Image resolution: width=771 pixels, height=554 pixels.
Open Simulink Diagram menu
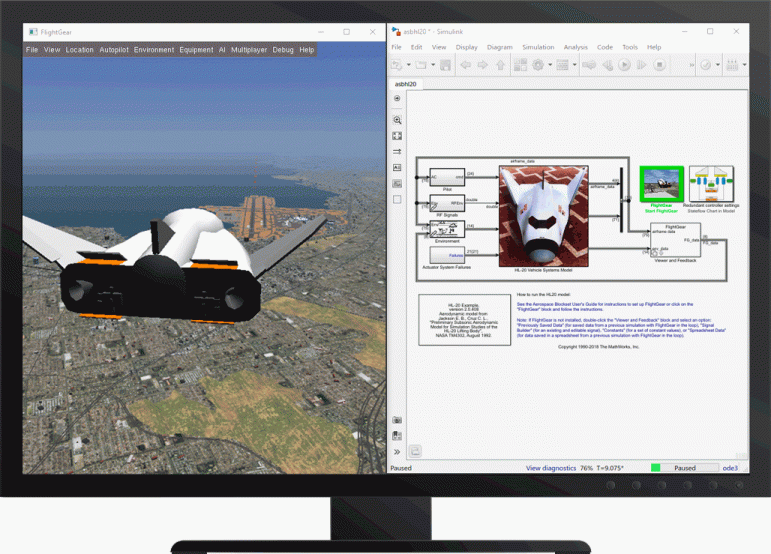[500, 47]
